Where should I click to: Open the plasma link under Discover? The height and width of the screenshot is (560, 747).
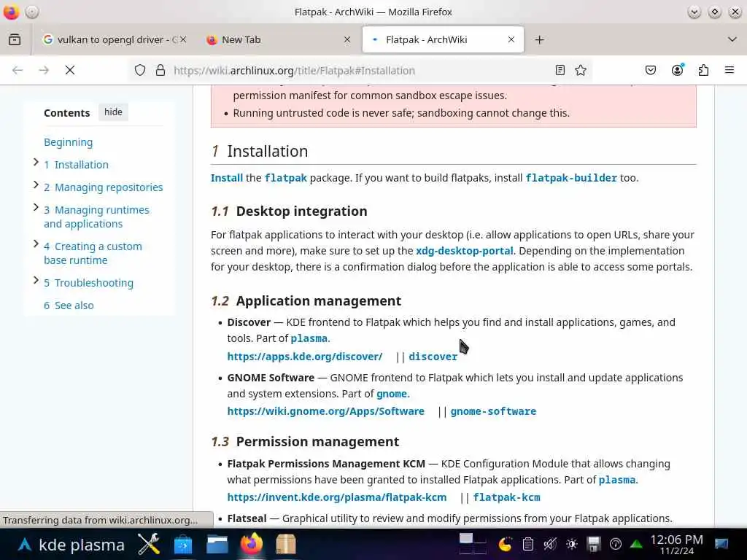[309, 338]
